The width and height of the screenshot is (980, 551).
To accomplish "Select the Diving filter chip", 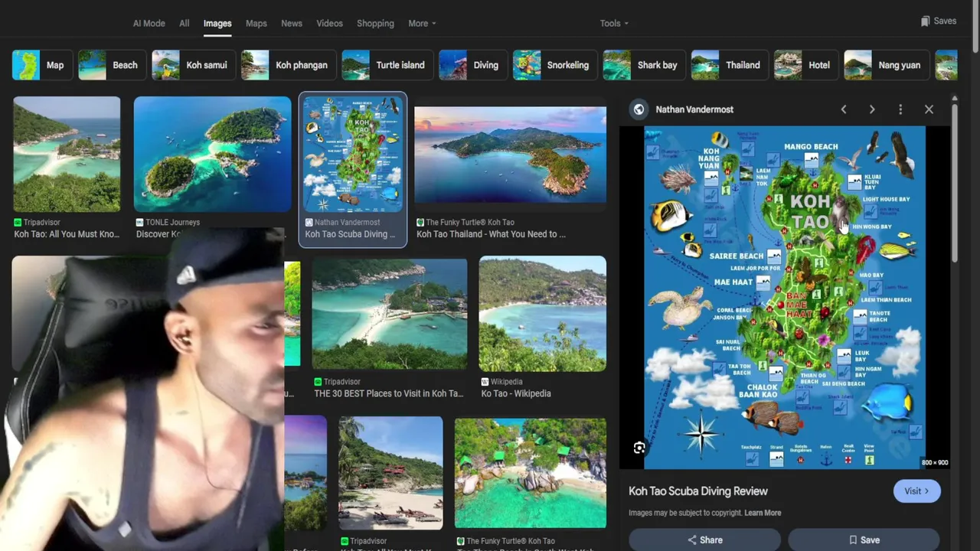I will pos(472,65).
